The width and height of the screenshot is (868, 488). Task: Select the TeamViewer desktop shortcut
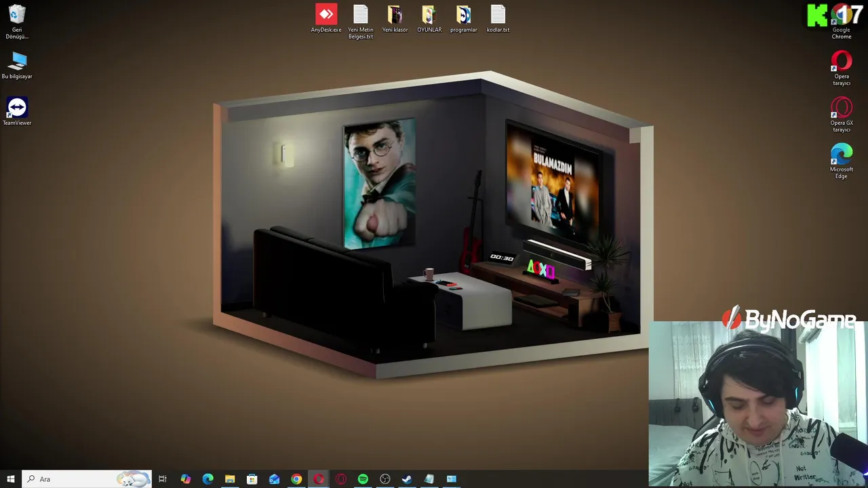[17, 112]
